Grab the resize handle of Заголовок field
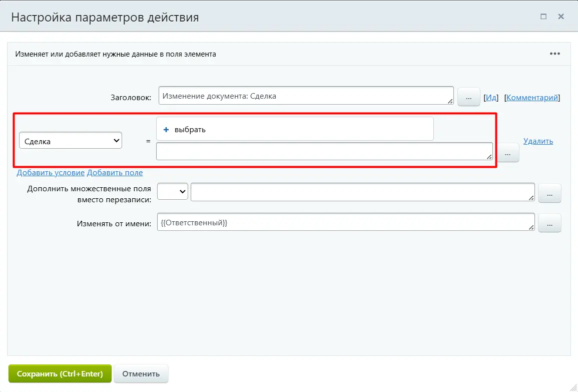Image resolution: width=578 pixels, height=392 pixels. 450,101
